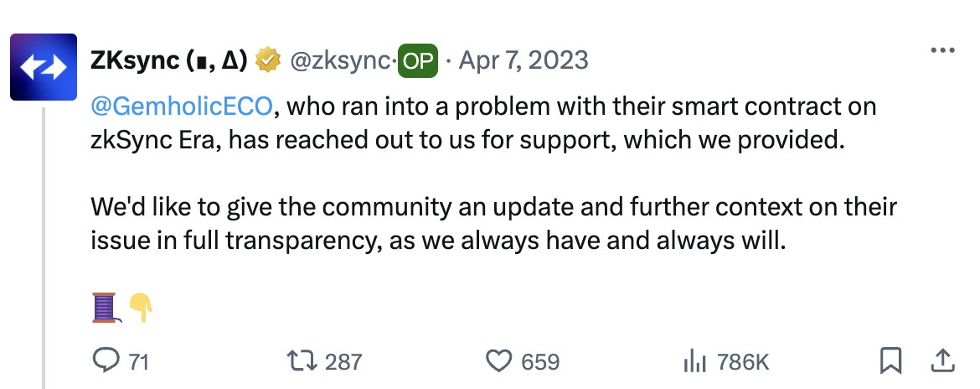The width and height of the screenshot is (980, 389).
Task: Click the repost arrows icon
Action: pyautogui.click(x=300, y=360)
